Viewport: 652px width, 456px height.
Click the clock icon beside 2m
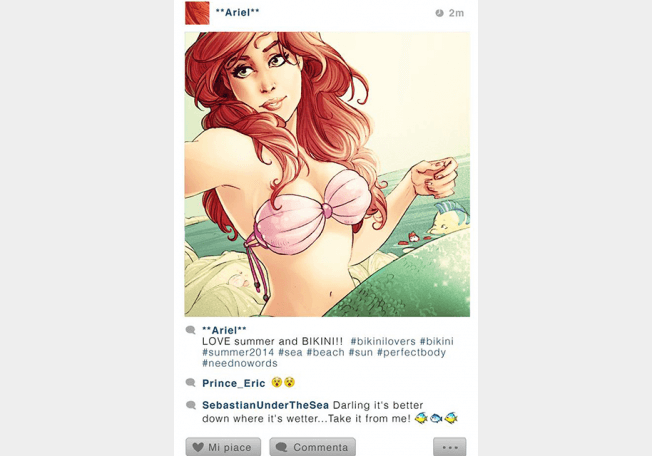point(440,13)
